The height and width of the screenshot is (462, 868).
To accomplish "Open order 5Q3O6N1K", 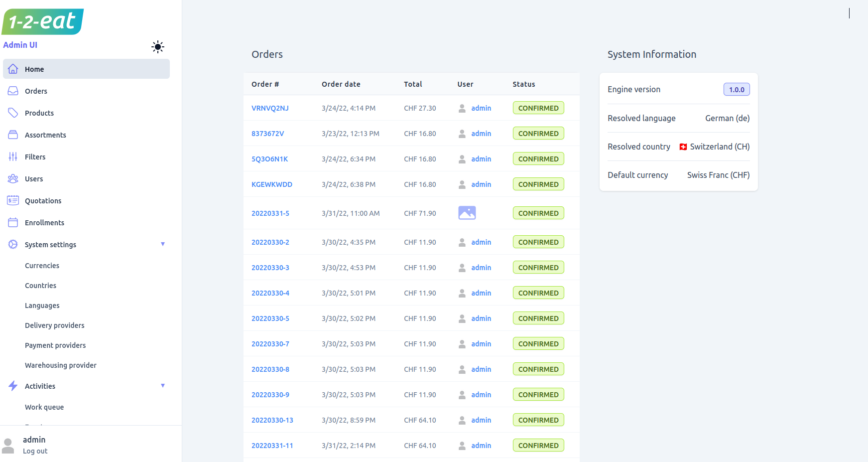I will (269, 159).
